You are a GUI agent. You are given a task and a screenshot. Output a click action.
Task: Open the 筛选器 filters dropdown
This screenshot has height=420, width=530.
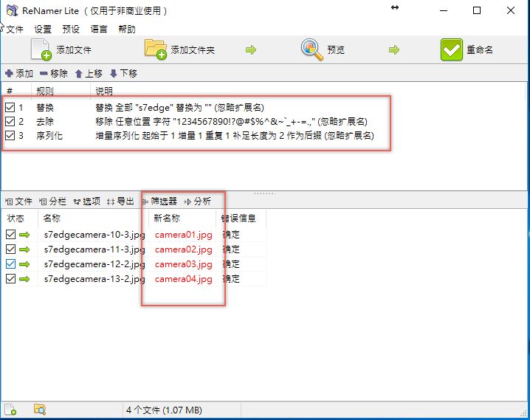(159, 202)
